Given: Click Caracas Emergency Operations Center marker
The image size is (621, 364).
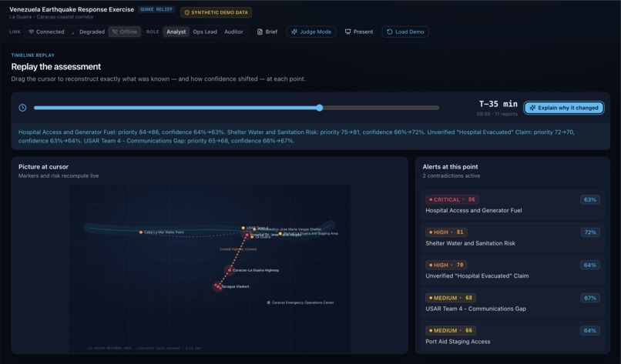Looking at the screenshot, I should tap(269, 302).
